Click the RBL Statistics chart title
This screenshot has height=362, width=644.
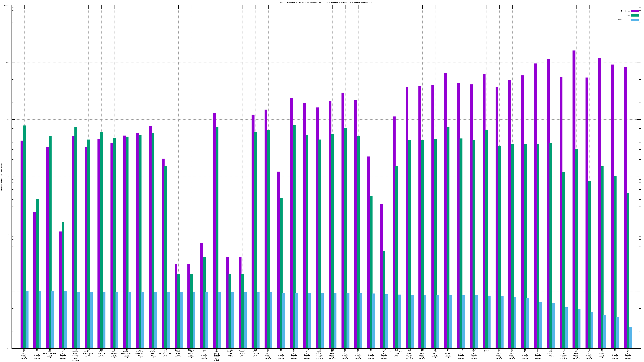[326, 3]
